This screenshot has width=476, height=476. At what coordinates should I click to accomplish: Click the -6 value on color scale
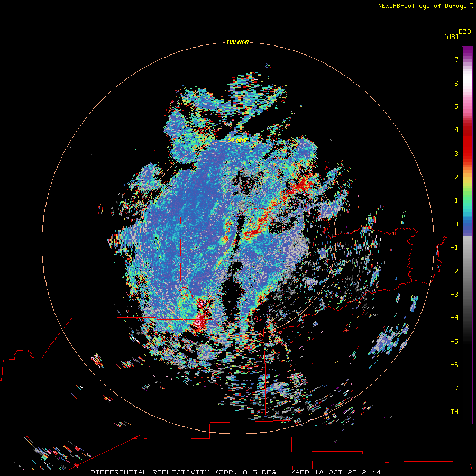coord(454,365)
